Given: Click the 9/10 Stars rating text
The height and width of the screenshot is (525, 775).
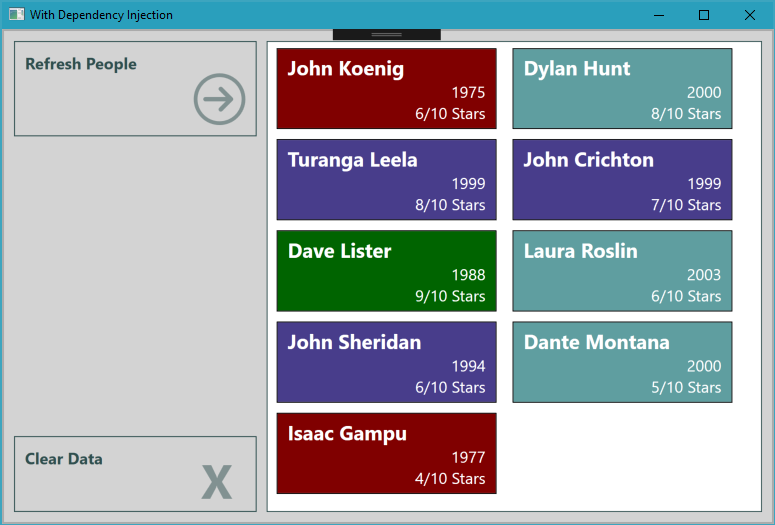Looking at the screenshot, I should pos(450,296).
